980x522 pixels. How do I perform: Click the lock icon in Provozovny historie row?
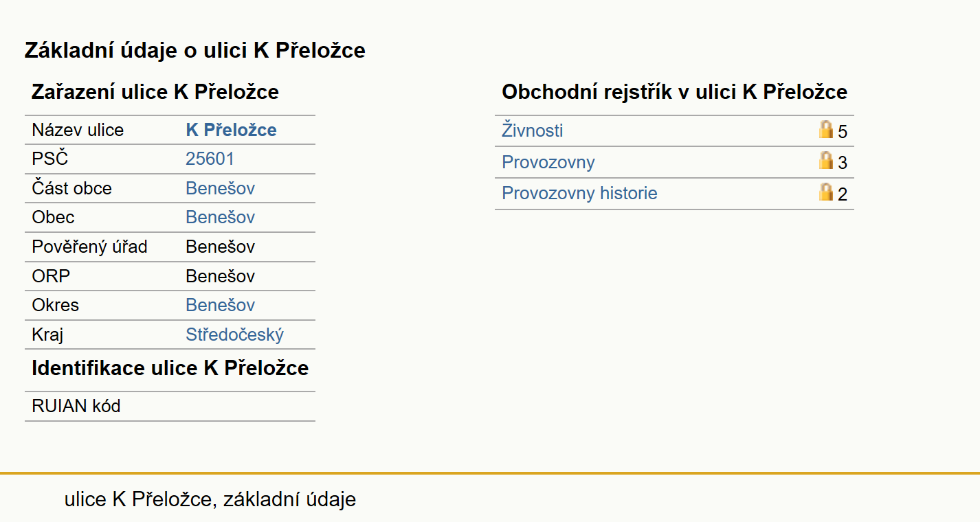point(825,192)
